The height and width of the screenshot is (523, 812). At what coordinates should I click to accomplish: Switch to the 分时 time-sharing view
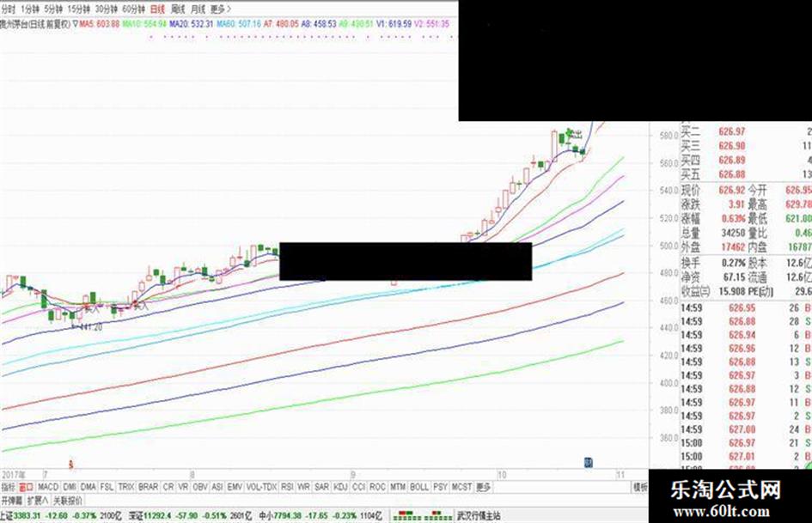click(9, 9)
